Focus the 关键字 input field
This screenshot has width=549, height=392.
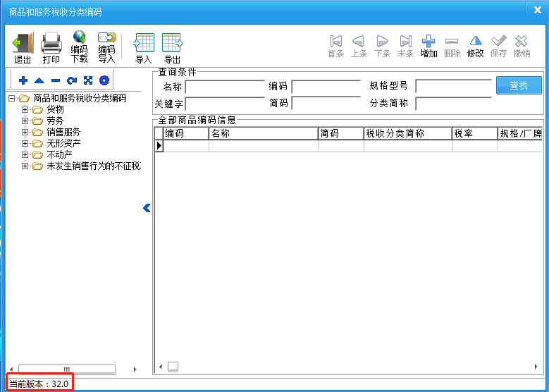[x=224, y=104]
